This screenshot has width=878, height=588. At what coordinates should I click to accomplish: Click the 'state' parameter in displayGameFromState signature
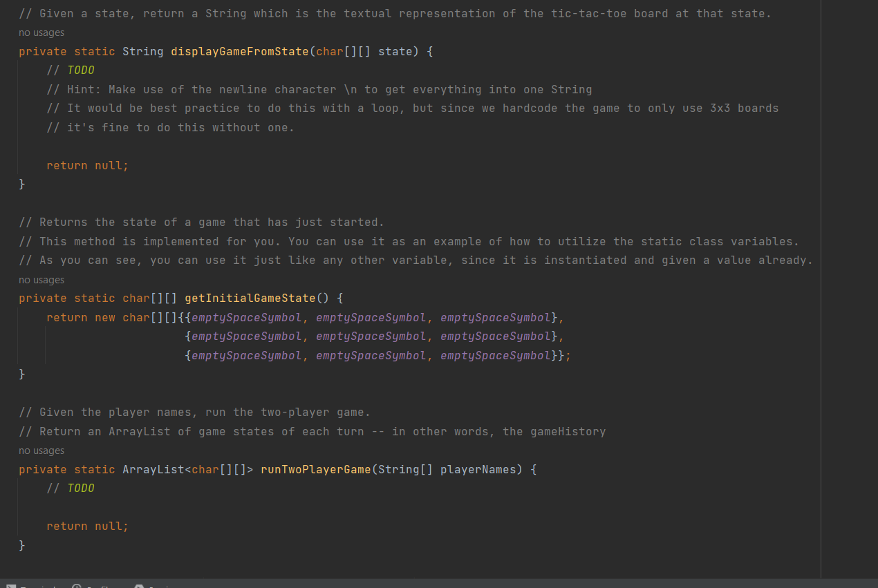tap(395, 51)
